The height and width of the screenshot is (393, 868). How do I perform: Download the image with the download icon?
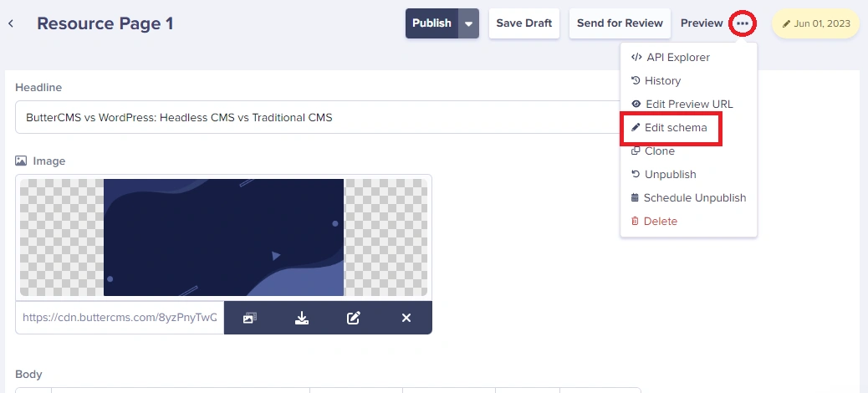(302, 318)
